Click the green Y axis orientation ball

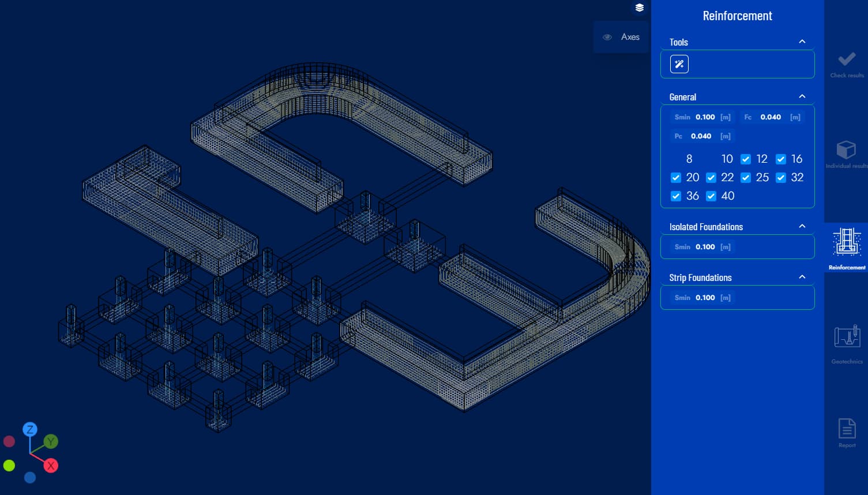click(51, 442)
